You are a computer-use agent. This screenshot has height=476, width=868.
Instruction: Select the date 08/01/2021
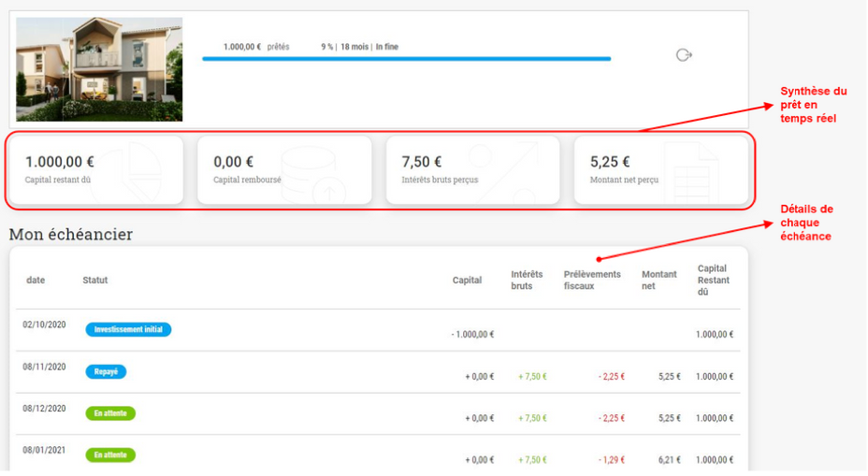(44, 451)
